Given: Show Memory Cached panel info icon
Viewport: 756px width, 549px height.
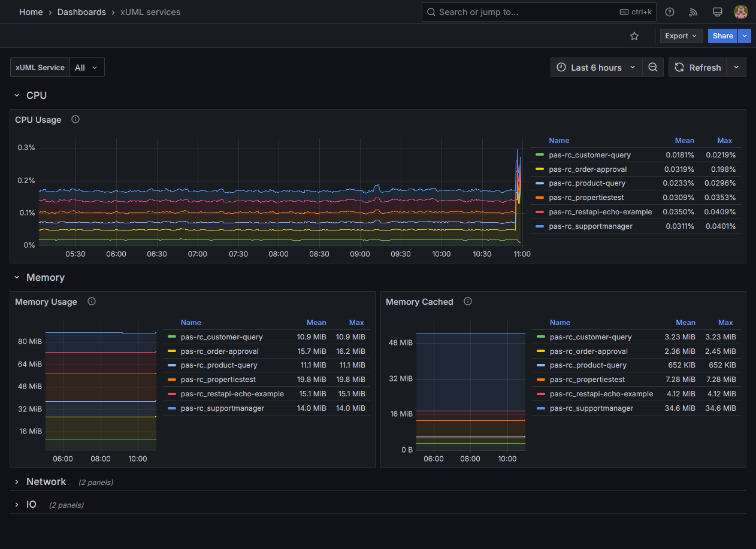Looking at the screenshot, I should (468, 301).
